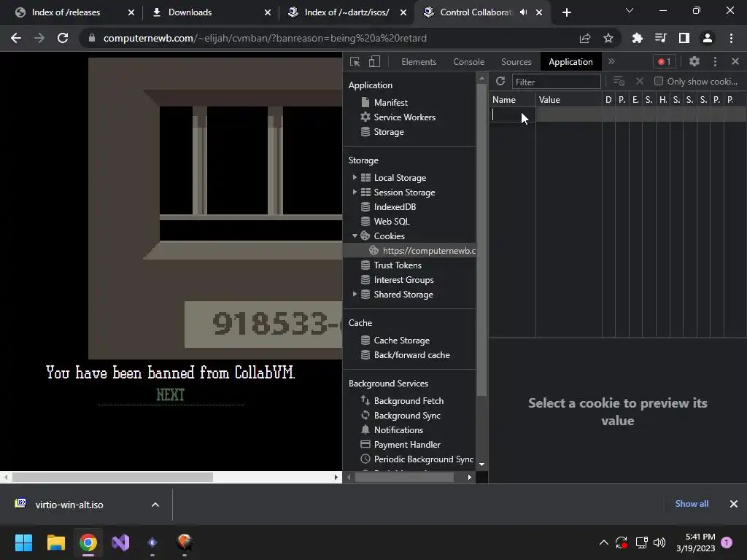This screenshot has width=747, height=560.
Task: Expand Session Storage tree node
Action: [x=355, y=192]
